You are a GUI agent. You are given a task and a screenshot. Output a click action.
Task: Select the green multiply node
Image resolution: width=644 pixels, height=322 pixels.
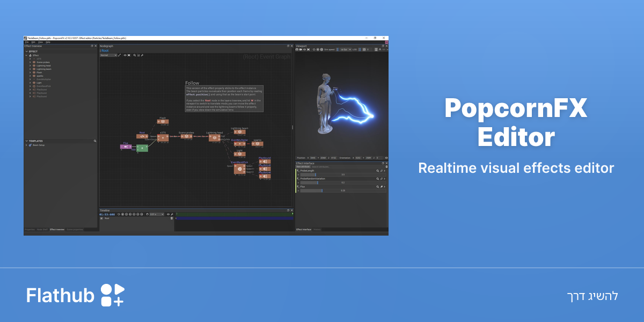pos(142,148)
